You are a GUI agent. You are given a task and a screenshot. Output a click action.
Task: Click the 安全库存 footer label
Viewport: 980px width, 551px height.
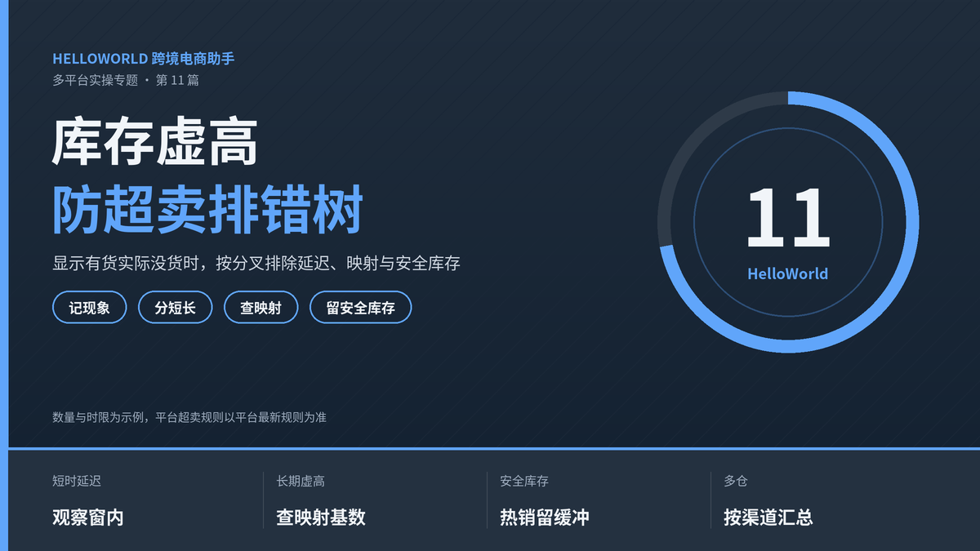[x=524, y=482]
